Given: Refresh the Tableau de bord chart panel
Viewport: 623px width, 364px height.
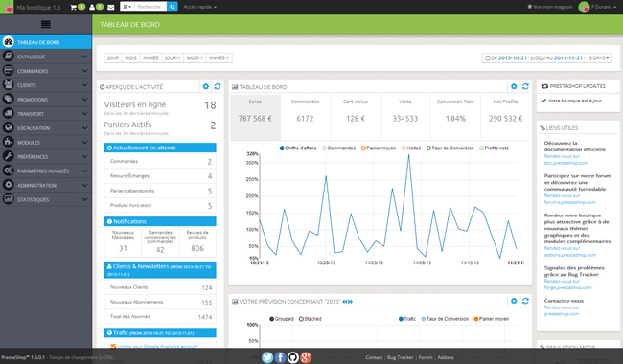Looking at the screenshot, I should (x=525, y=86).
